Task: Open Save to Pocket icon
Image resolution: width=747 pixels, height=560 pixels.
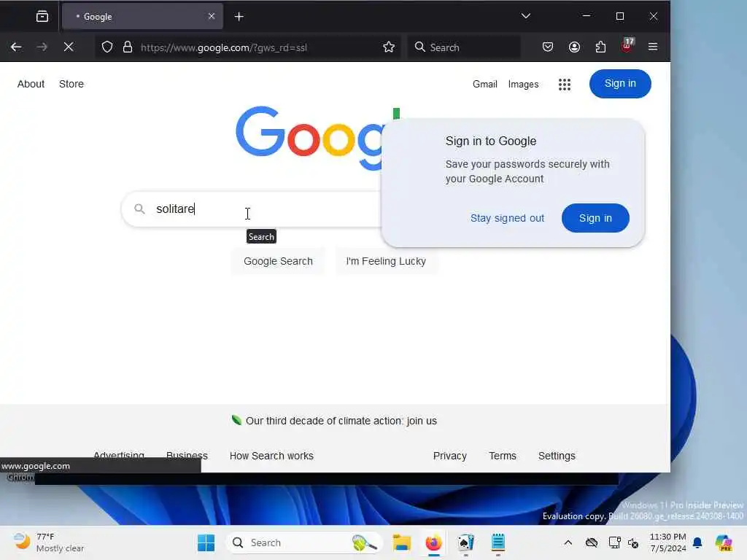Action: pyautogui.click(x=548, y=47)
